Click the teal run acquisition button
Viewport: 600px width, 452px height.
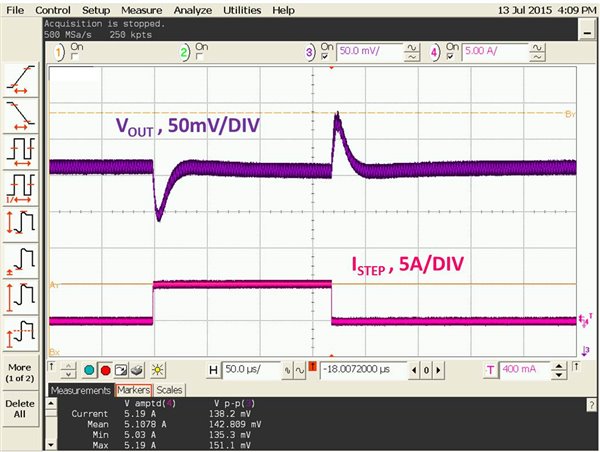(88, 370)
